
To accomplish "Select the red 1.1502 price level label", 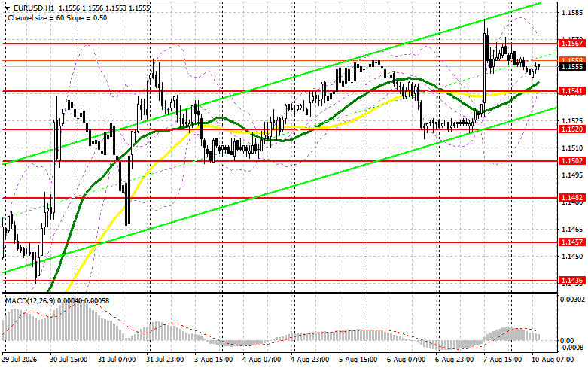I will click(571, 161).
